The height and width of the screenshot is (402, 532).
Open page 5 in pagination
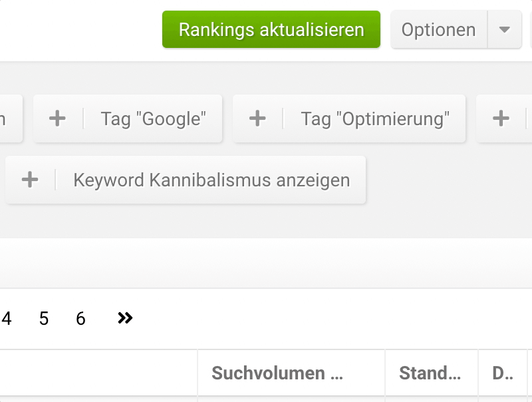point(44,319)
